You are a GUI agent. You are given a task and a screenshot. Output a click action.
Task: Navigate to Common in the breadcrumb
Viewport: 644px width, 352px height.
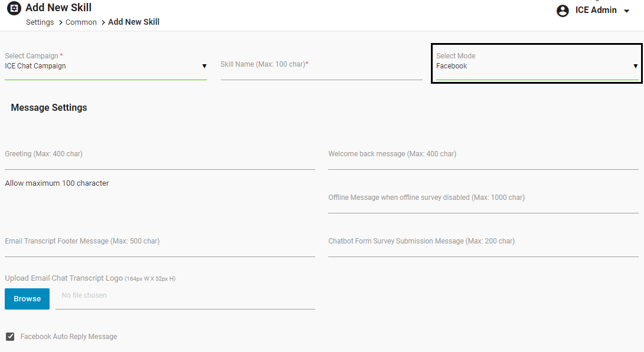[x=81, y=22]
